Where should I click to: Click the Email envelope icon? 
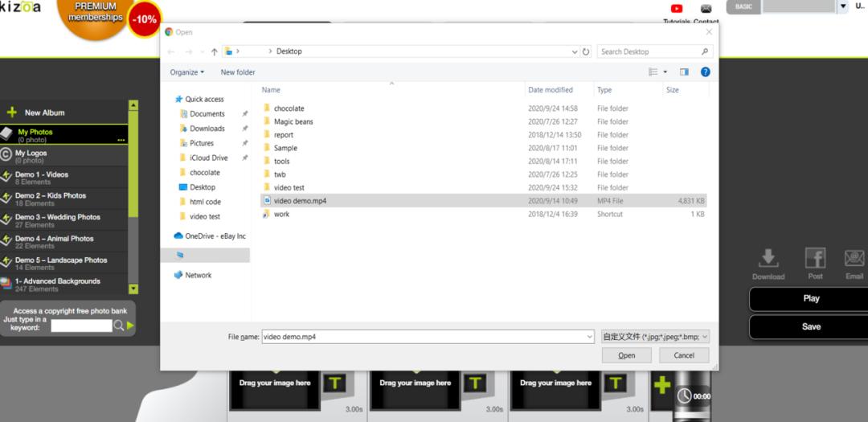(x=854, y=259)
